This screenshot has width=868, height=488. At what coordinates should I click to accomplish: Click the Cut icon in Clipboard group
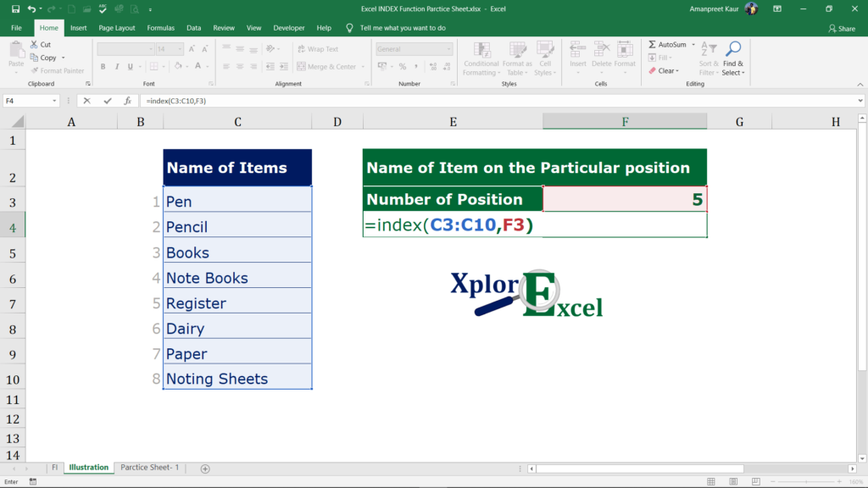(36, 43)
